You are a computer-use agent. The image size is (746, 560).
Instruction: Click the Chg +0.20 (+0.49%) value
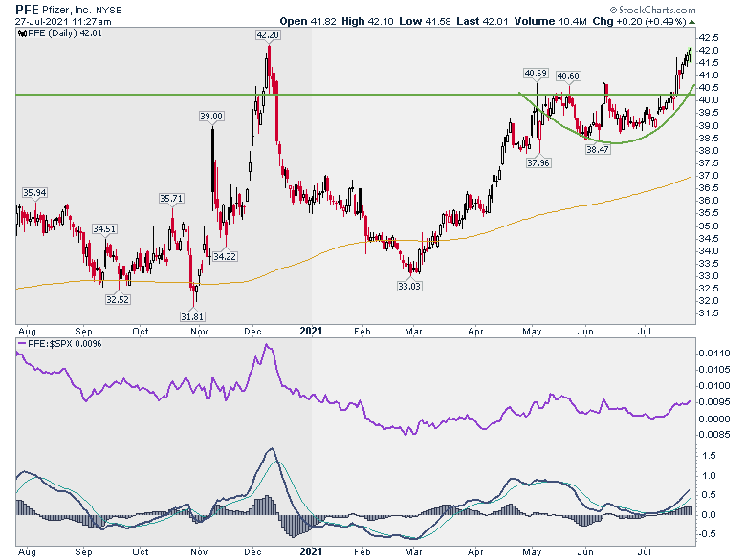(640, 21)
